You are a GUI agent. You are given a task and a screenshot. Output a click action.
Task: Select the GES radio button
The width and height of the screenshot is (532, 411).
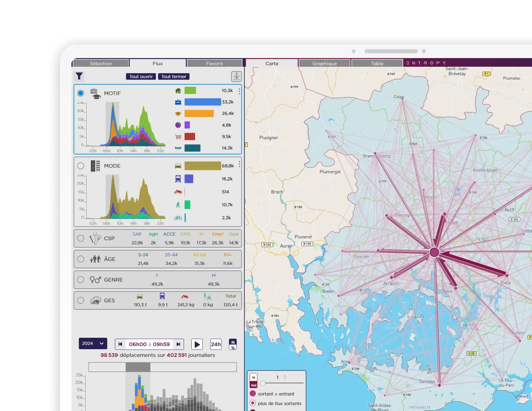81,300
